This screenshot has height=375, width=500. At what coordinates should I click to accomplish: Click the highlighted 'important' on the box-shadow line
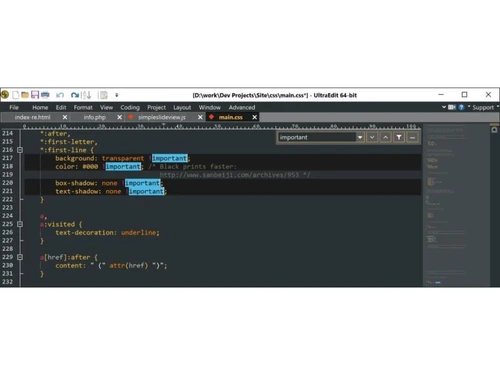click(143, 183)
